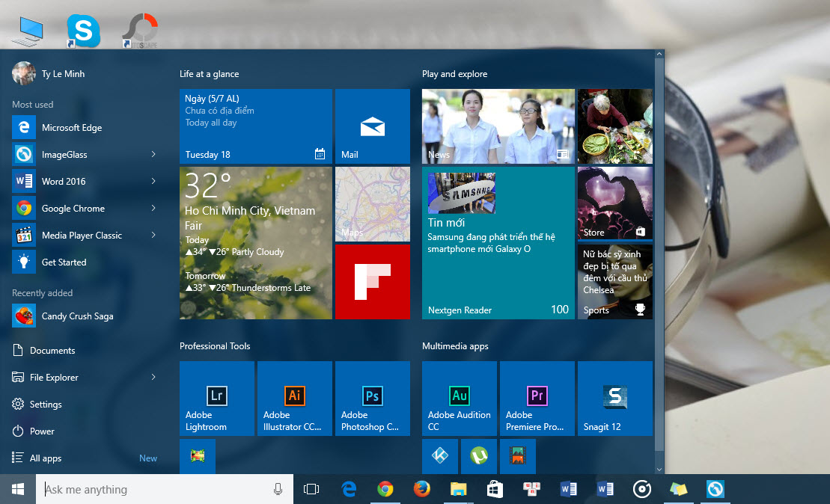
Task: Click the Ty Le Minh user account
Action: click(x=49, y=73)
